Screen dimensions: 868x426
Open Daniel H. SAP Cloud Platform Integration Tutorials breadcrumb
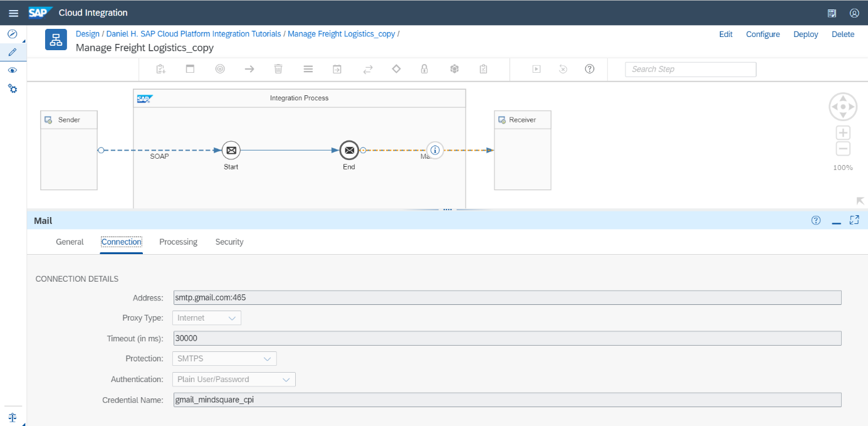[x=194, y=34]
